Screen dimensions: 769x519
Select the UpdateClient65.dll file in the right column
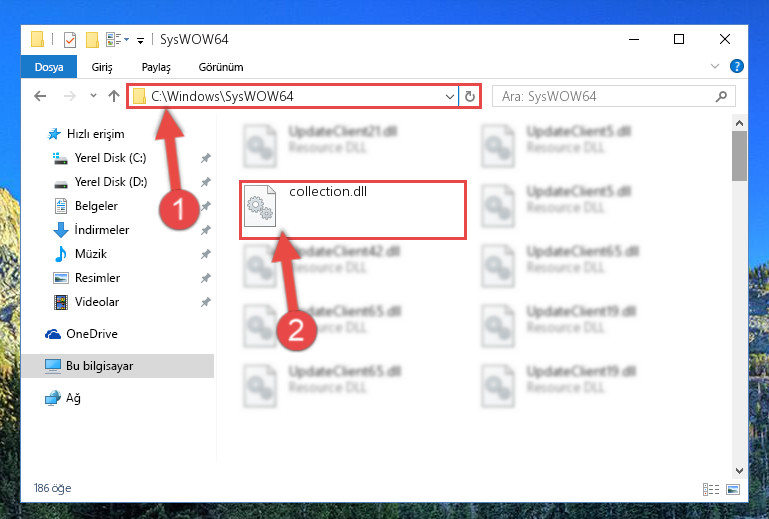(x=560, y=265)
